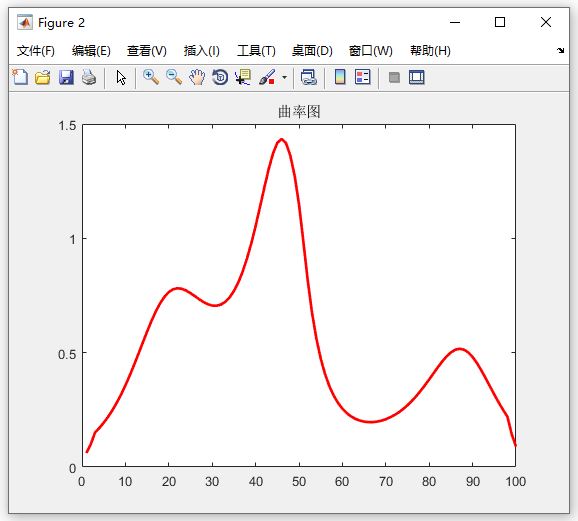Insert a colorbar using toolbar icon
The width and height of the screenshot is (578, 521).
[340, 77]
